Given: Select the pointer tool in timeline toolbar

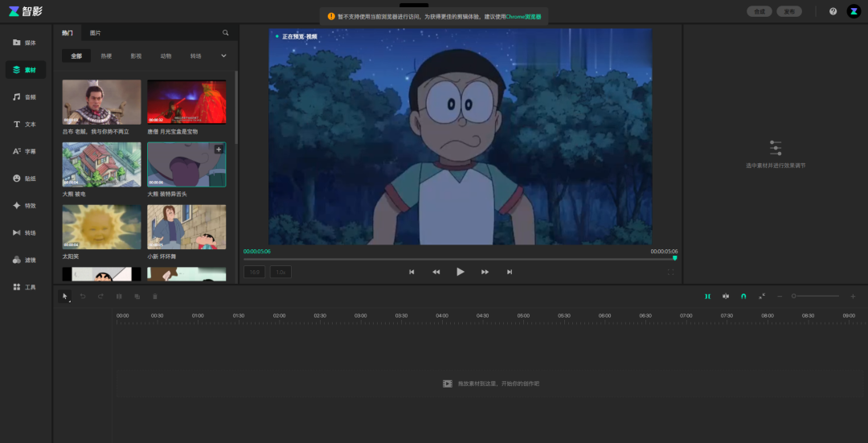Looking at the screenshot, I should [65, 296].
